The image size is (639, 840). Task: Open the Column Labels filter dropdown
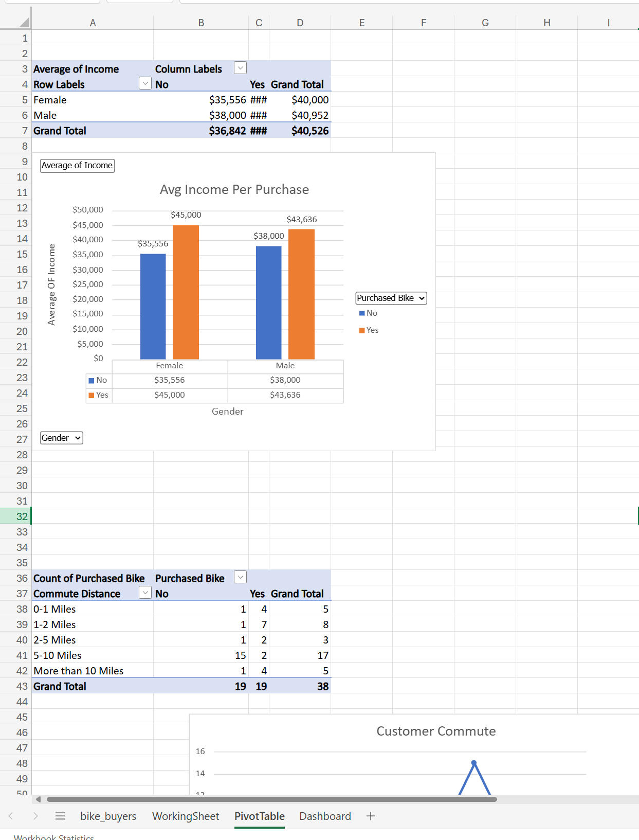coord(240,68)
